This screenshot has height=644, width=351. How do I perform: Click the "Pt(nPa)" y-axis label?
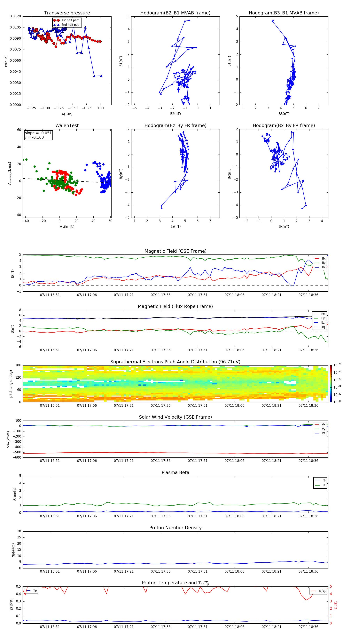6,61
